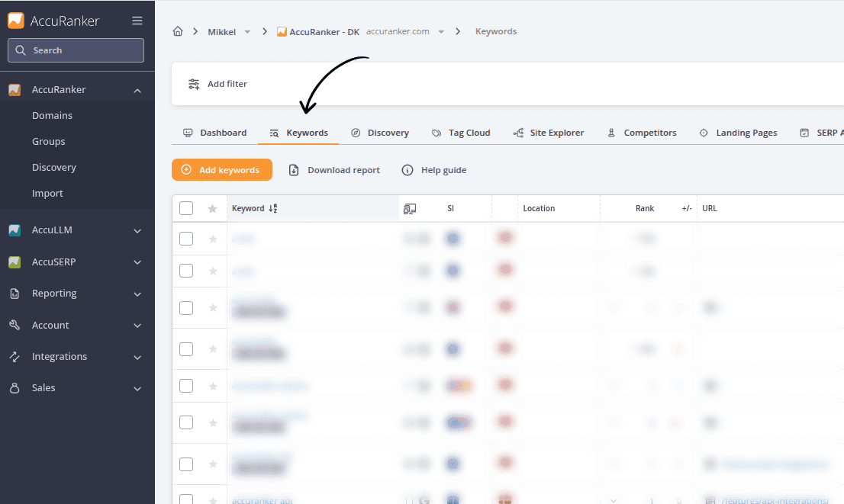Check the second keyword row checkbox
The image size is (844, 504).
pos(186,271)
